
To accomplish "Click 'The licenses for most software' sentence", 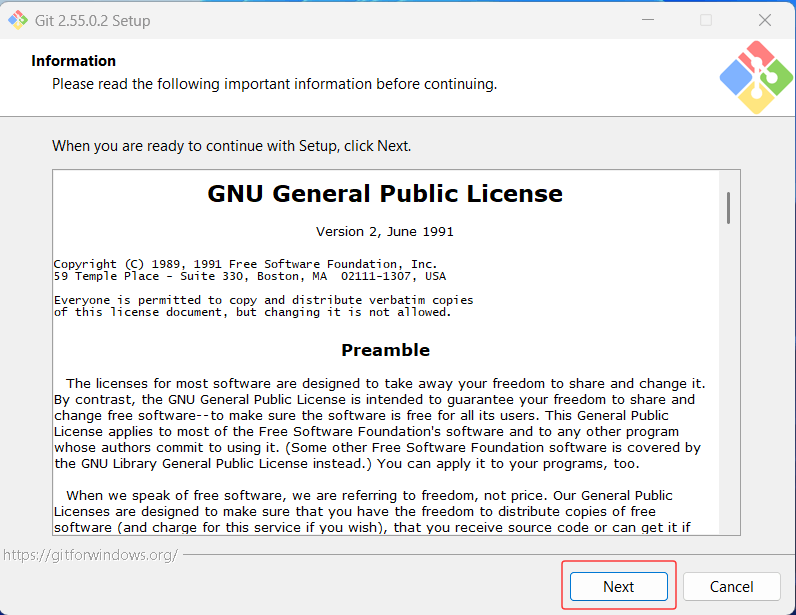I will point(386,383).
